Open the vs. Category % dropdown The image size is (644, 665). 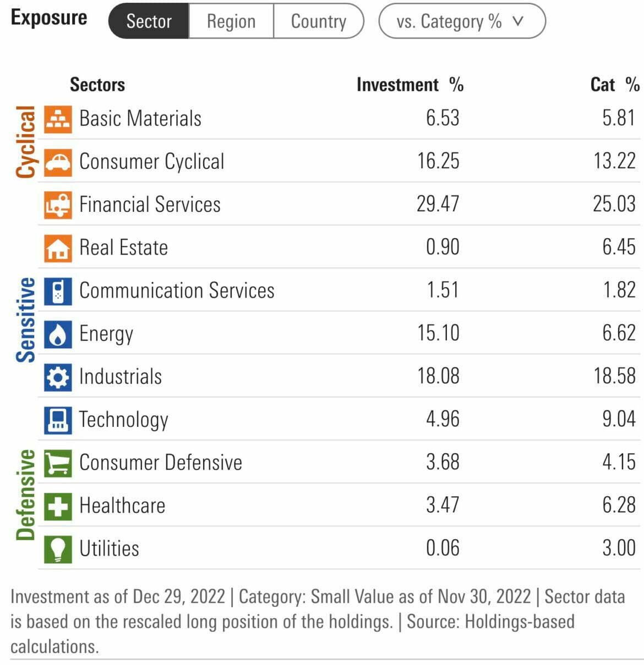(462, 21)
